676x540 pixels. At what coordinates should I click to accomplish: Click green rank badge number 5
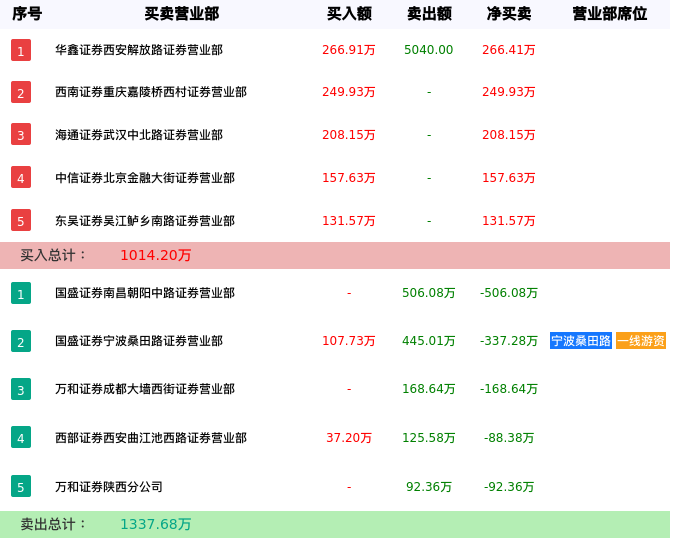[x=21, y=487]
